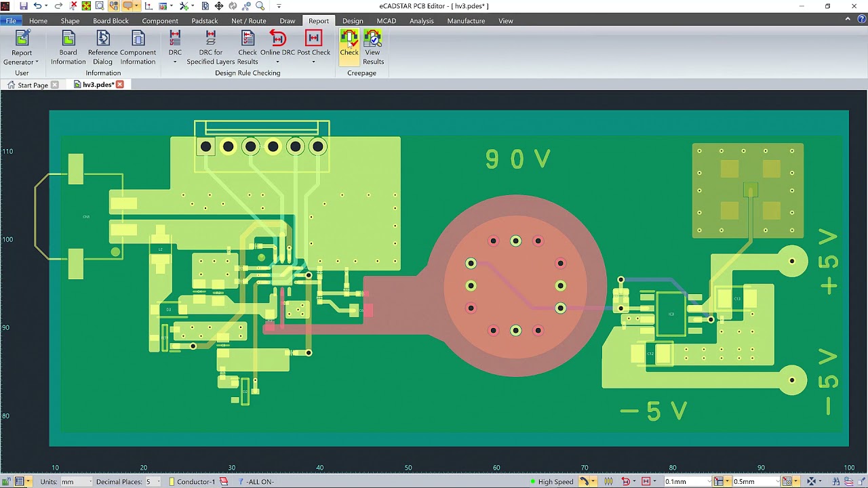Switch to the Manufacture ribbon tab
The height and width of the screenshot is (488, 868).
466,21
